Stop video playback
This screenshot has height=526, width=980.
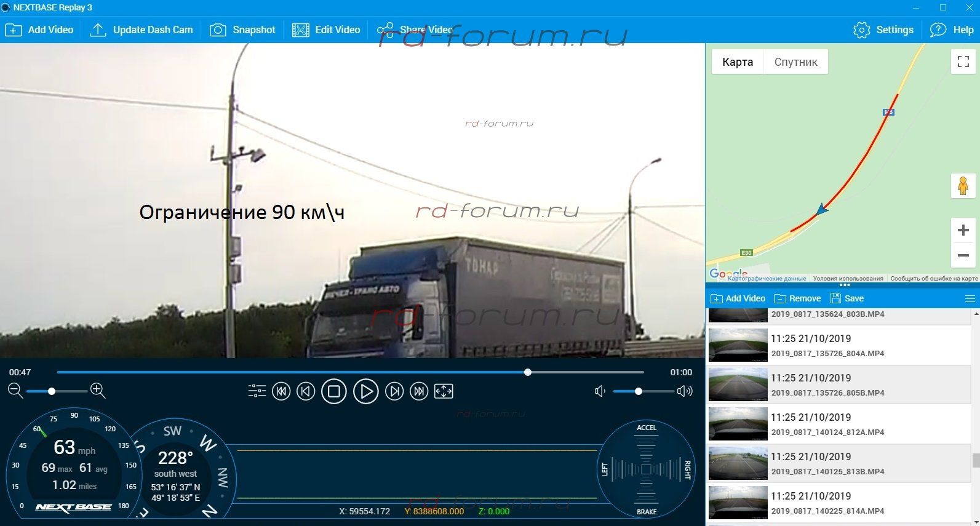334,391
